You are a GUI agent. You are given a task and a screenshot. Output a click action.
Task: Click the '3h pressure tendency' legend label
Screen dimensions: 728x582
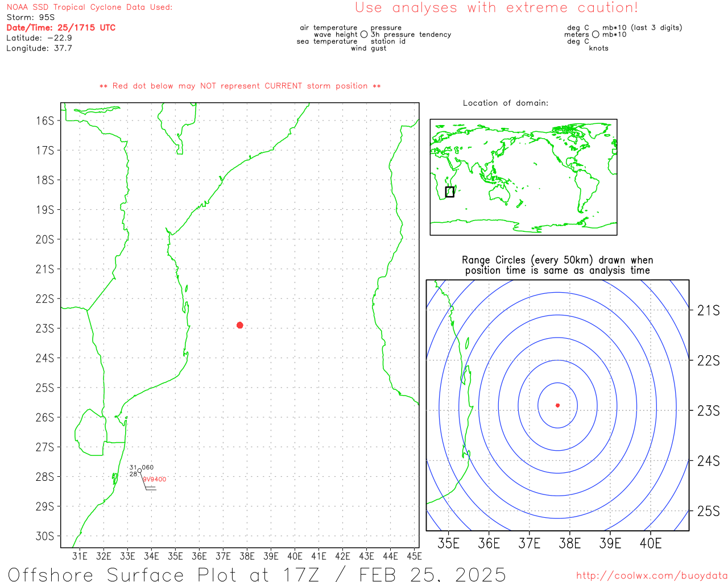click(411, 34)
